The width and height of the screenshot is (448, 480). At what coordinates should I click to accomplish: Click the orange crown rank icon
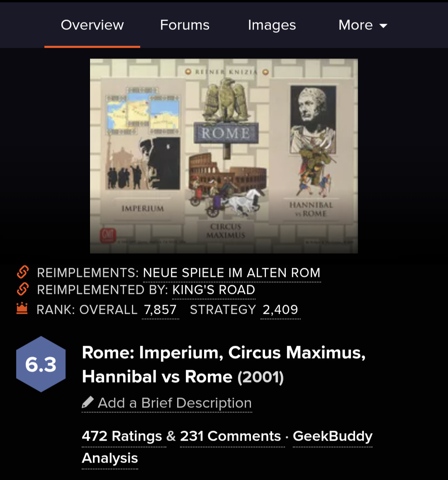pyautogui.click(x=22, y=308)
